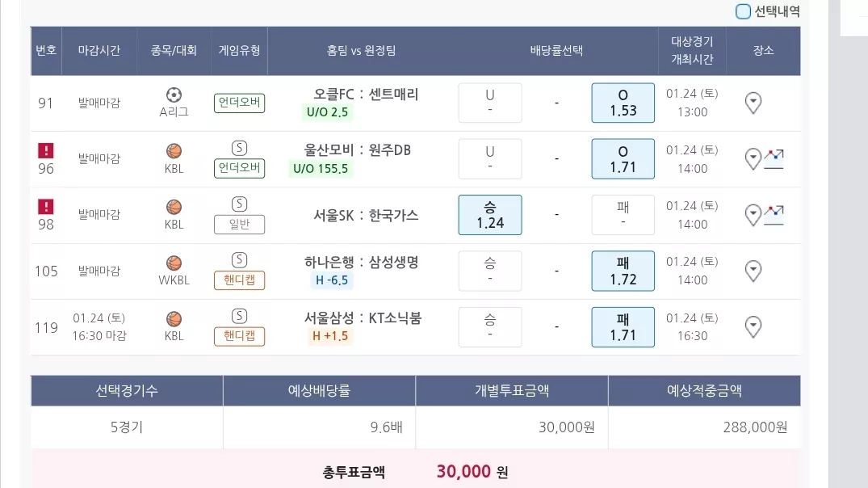Click red alert icon on game 98
This screenshot has width=868, height=488.
(46, 207)
